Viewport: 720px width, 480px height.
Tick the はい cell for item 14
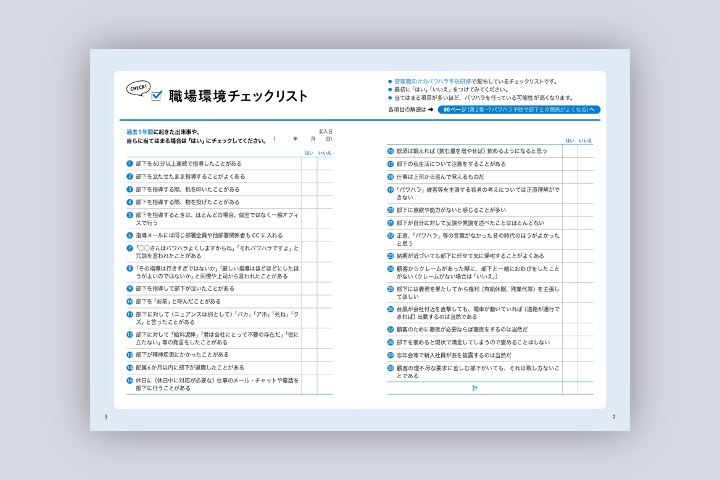point(309,367)
